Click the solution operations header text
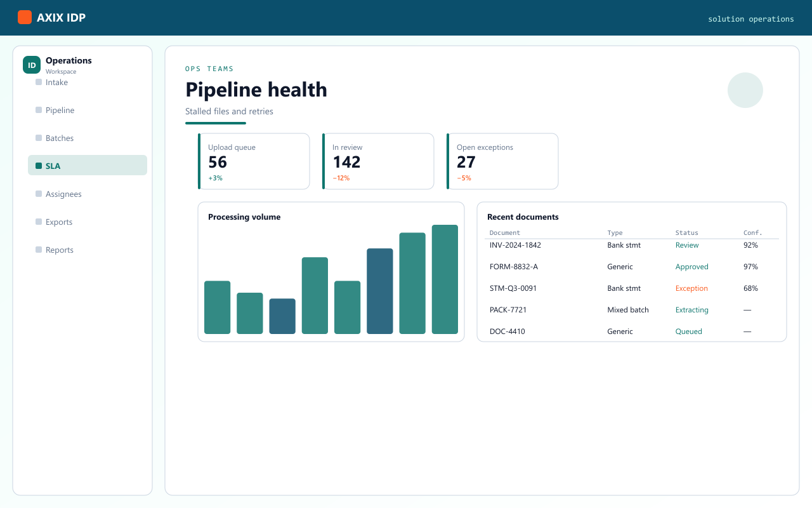812x508 pixels. tap(751, 19)
